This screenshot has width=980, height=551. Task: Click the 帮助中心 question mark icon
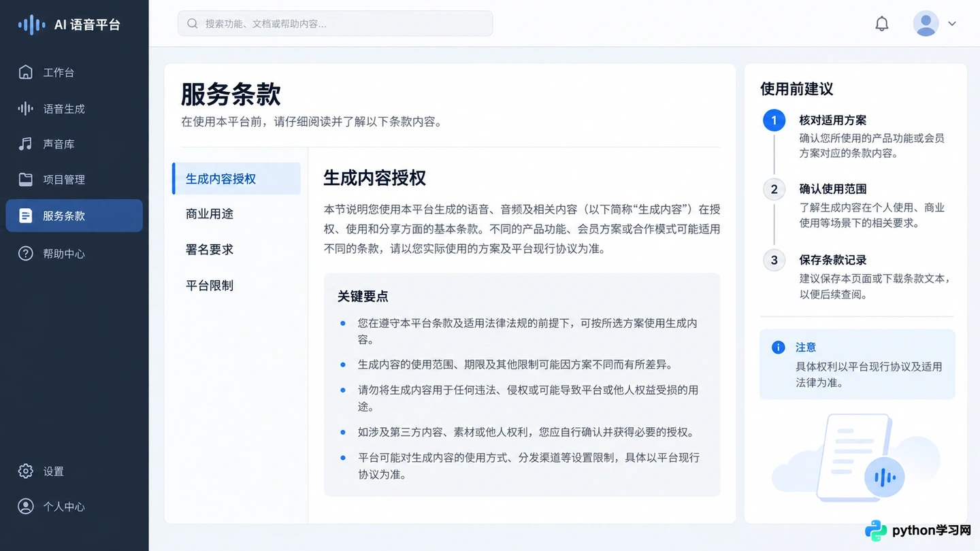(26, 253)
